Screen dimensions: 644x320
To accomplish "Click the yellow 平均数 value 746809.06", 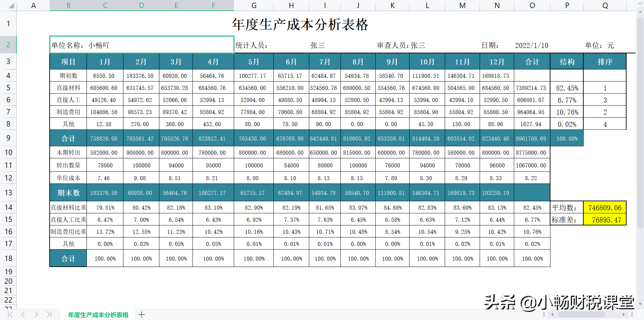I will click(605, 207).
